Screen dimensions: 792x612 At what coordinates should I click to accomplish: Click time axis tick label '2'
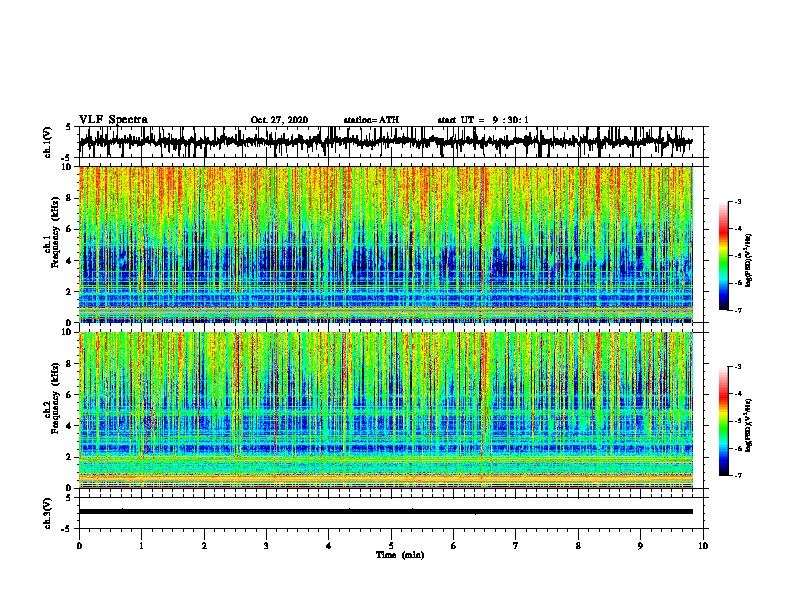[204, 545]
